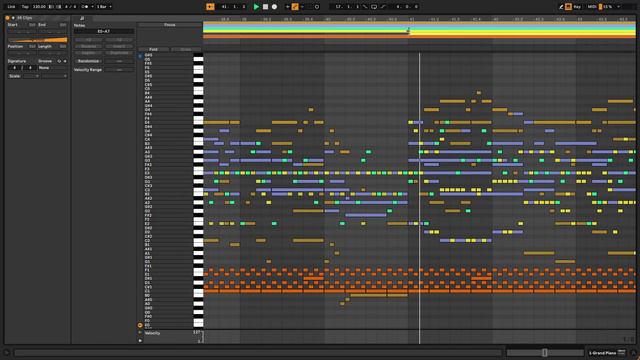640x360 pixels.
Task: Toggle the metronome
Action: (84, 7)
